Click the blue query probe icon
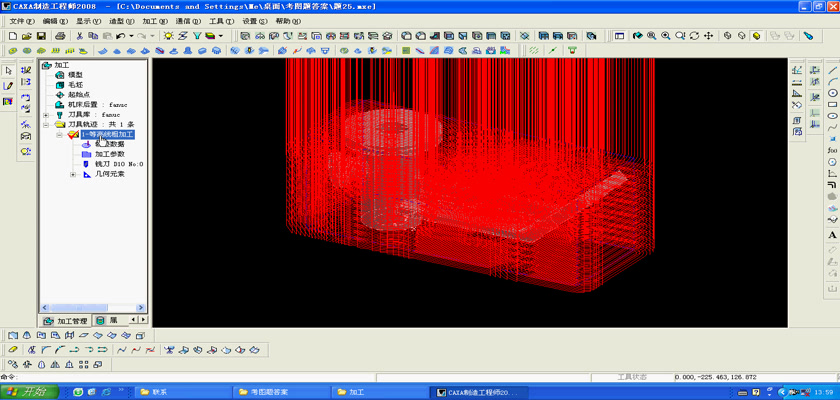 pyautogui.click(x=808, y=36)
